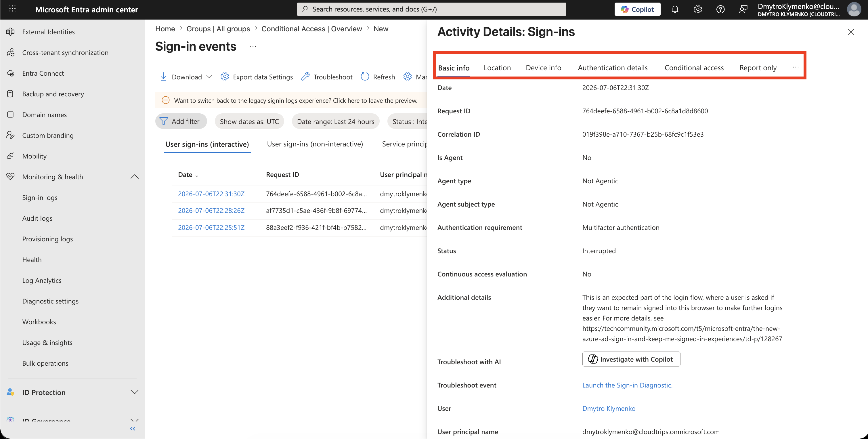Go to Conditional Access | Overview breadcrumb

[x=312, y=29]
